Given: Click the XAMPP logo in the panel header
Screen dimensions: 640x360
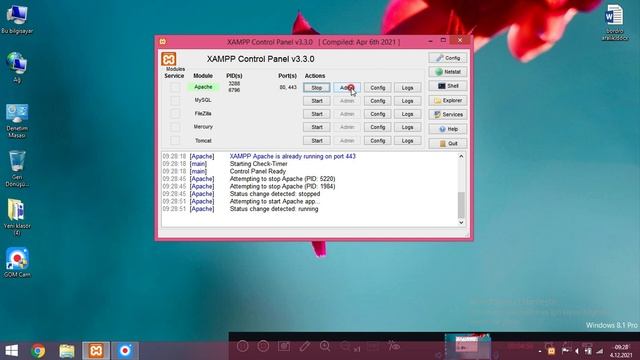Looking at the screenshot, I should click(x=168, y=59).
